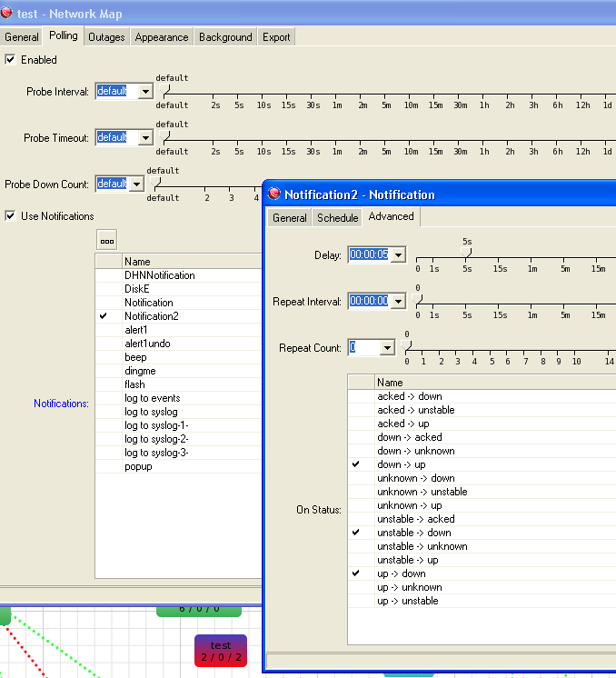
Task: Click the Name column header in On Status
Action: coord(390,383)
